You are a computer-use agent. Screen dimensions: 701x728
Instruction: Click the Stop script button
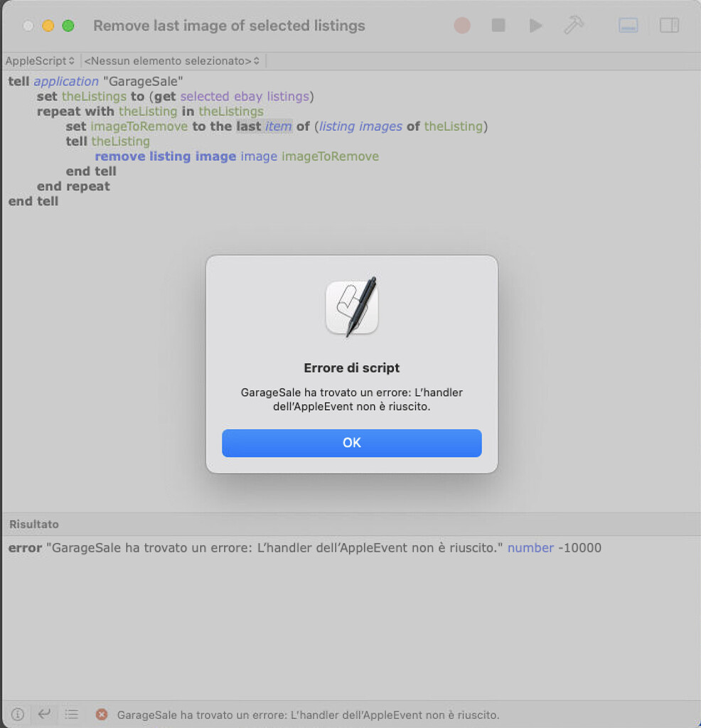498,26
